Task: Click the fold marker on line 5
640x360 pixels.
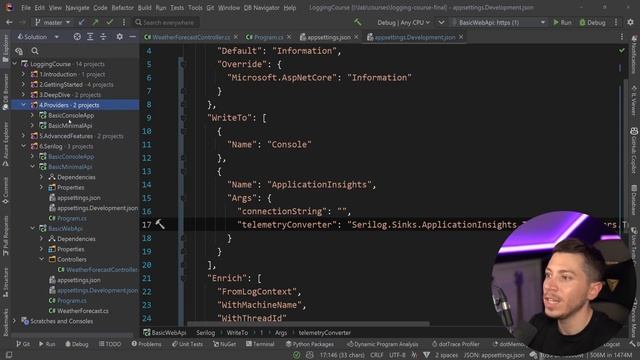Action: (182, 64)
